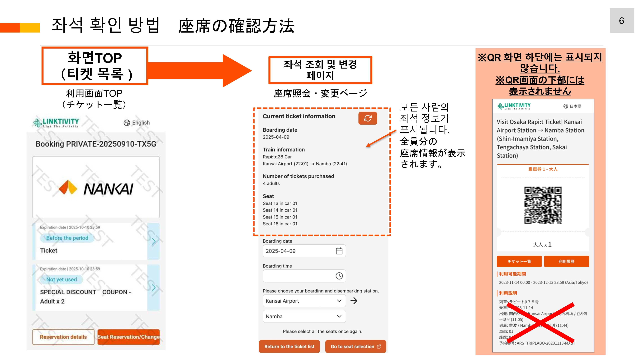Click the orange refresh icon button
This screenshot has width=644, height=362.
pyautogui.click(x=368, y=118)
